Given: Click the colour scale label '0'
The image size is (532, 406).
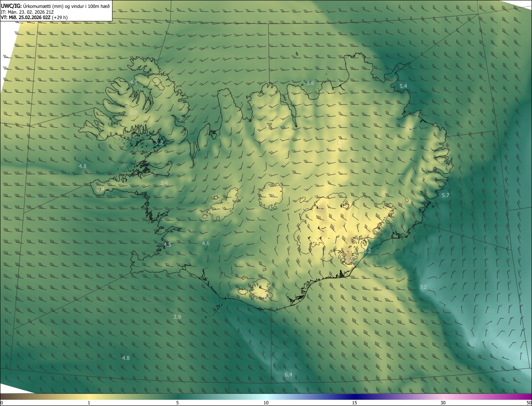Looking at the screenshot, I should 2,403.
